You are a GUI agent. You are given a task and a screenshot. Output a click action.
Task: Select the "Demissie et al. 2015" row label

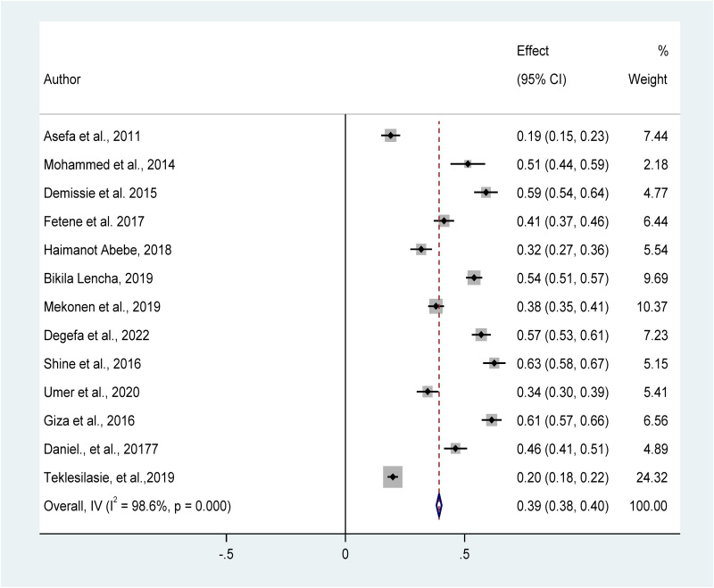pyautogui.click(x=100, y=193)
